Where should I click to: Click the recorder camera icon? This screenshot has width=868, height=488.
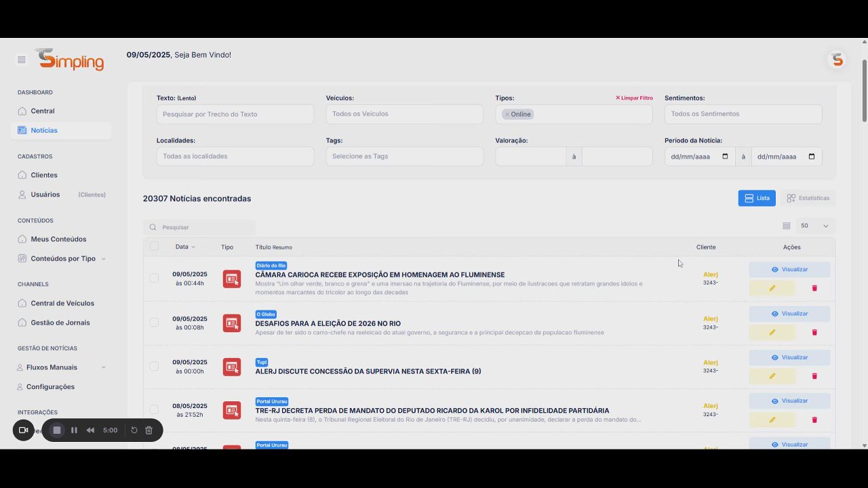point(23,430)
